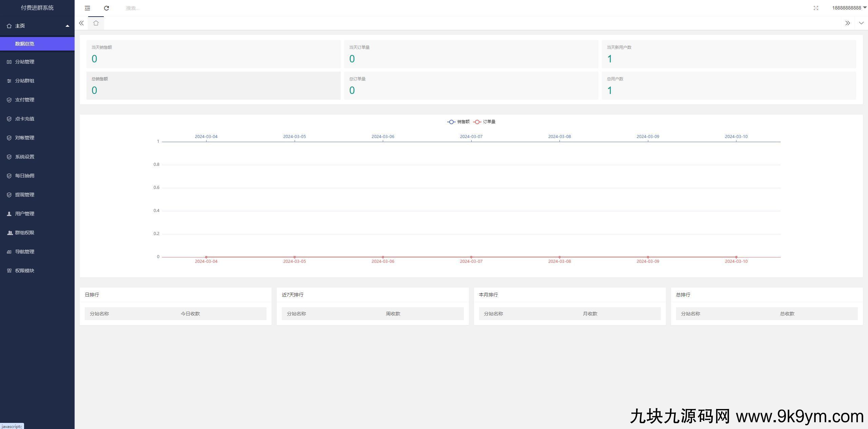Open 群组权限 in the sidebar
The width and height of the screenshot is (868, 429).
37,233
